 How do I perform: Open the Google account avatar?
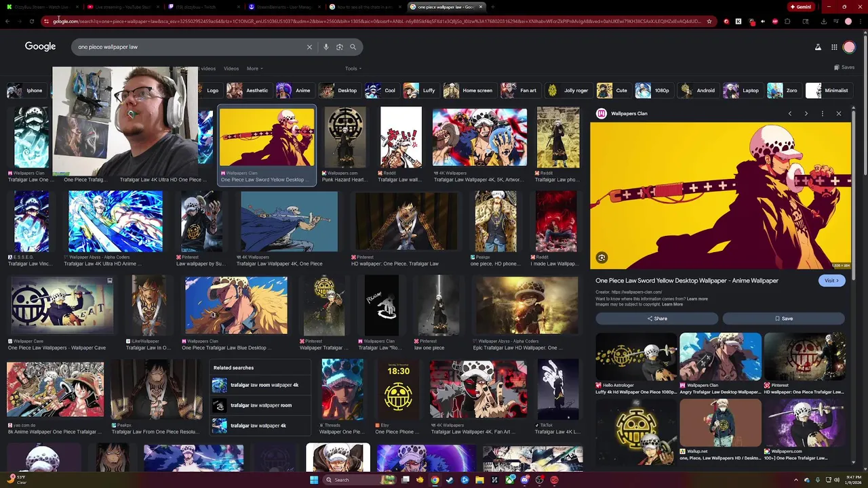(849, 47)
